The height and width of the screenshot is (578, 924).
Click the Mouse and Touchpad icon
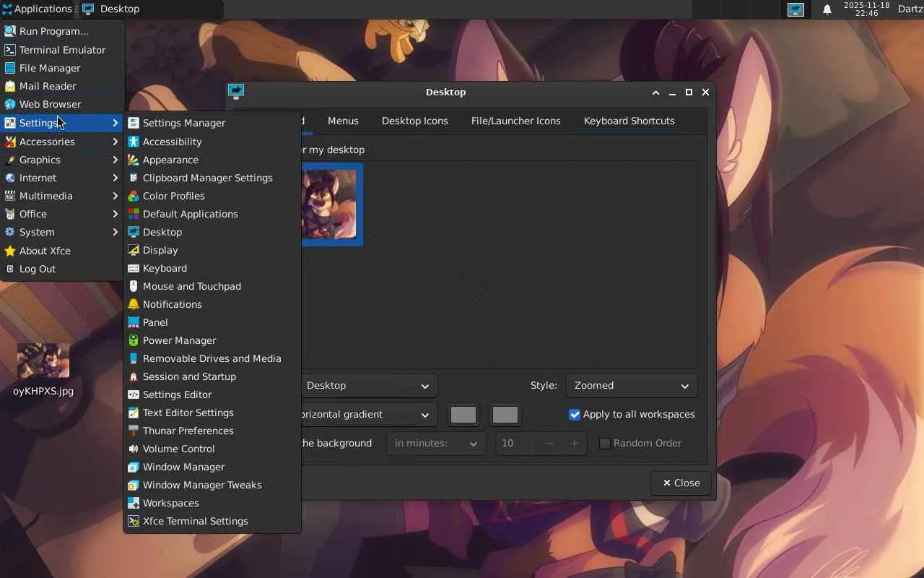[x=134, y=286]
